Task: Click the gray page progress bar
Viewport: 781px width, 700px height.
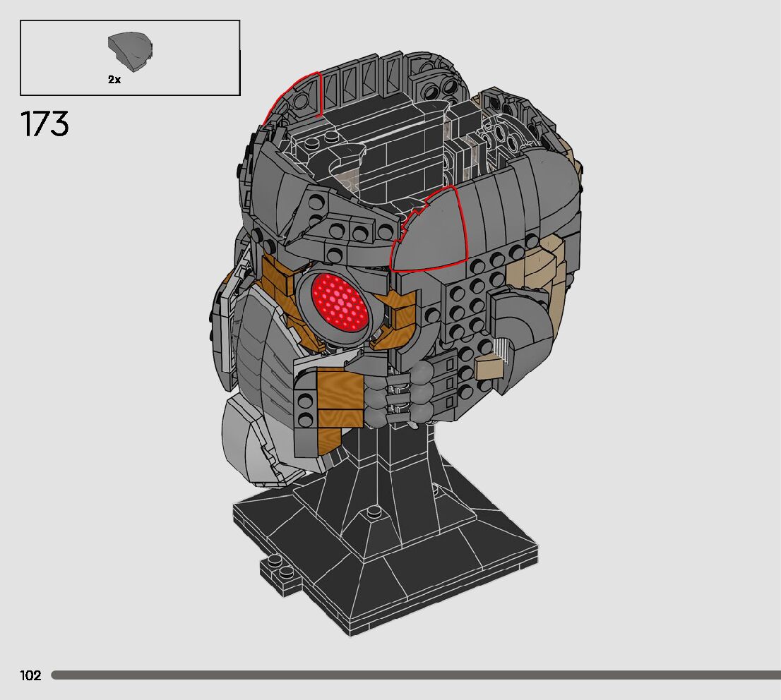Action: click(415, 675)
